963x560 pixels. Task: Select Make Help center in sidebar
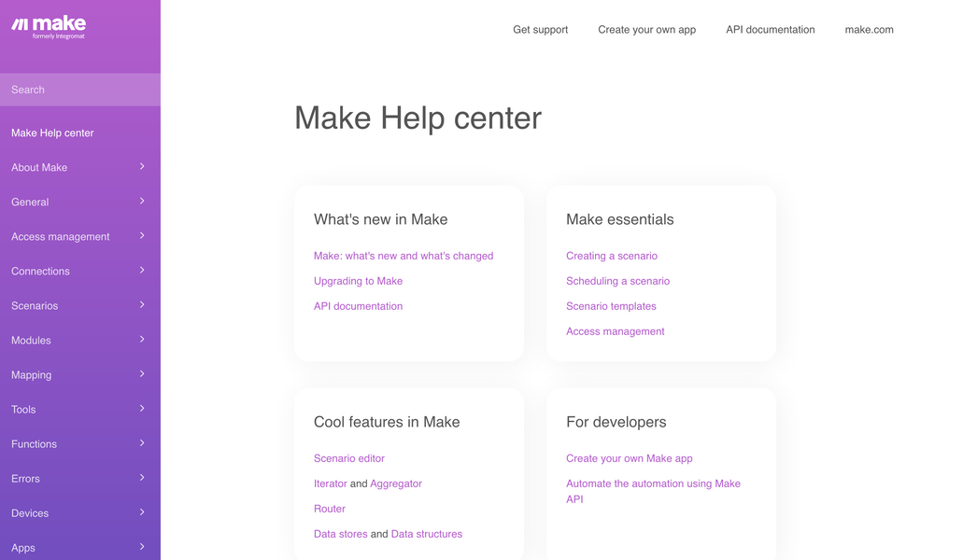coord(52,133)
